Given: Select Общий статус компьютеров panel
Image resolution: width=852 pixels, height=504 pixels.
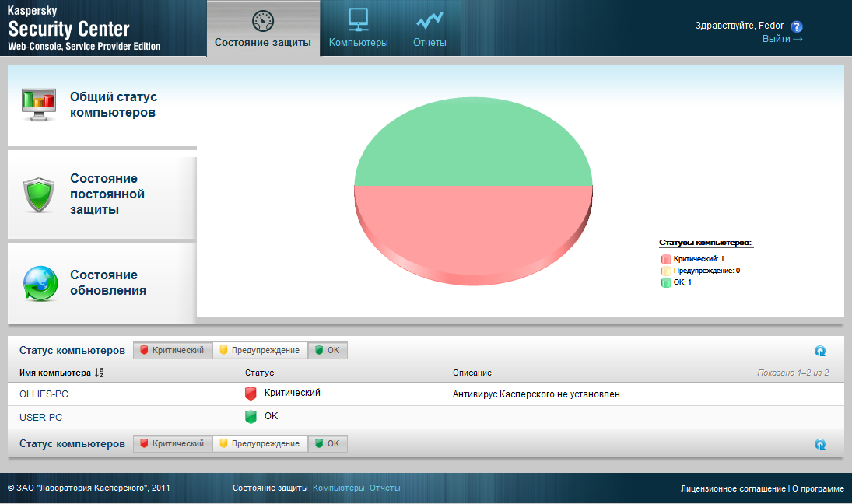Looking at the screenshot, I should pos(102,105).
